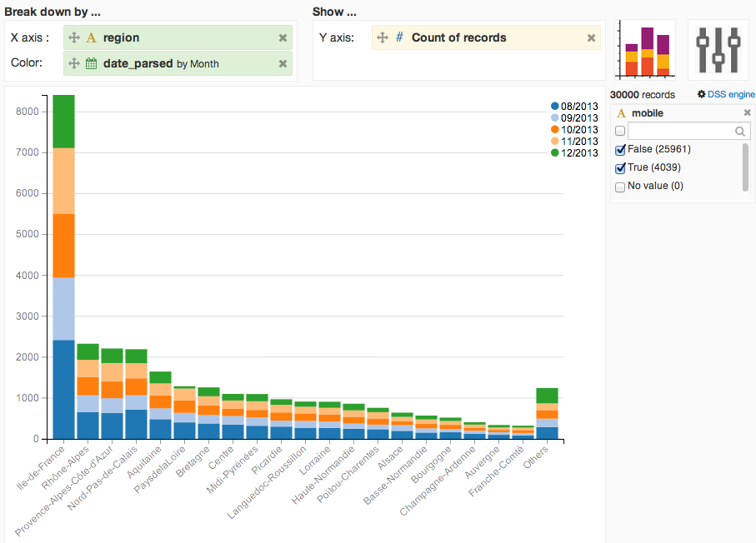Screen dimensions: 756x543
Task: Open stacked bar chart type selector
Action: coord(645,50)
